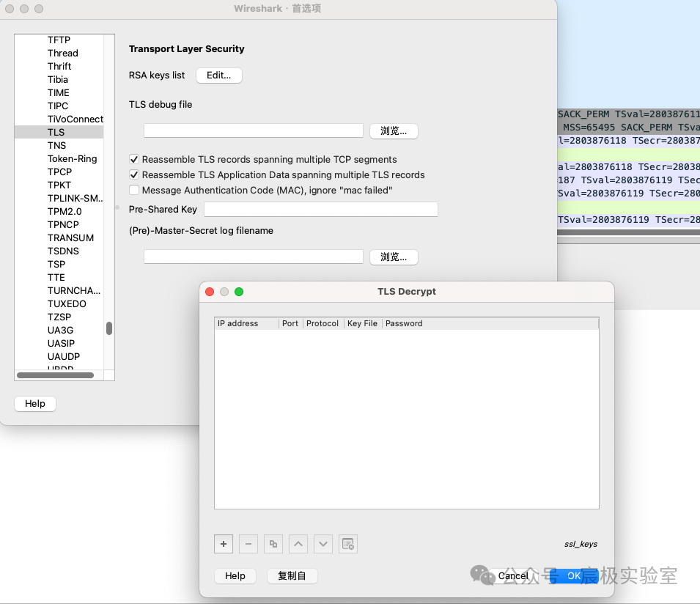The width and height of the screenshot is (700, 604).
Task: Select UA3G in protocol list
Action: pyautogui.click(x=59, y=330)
